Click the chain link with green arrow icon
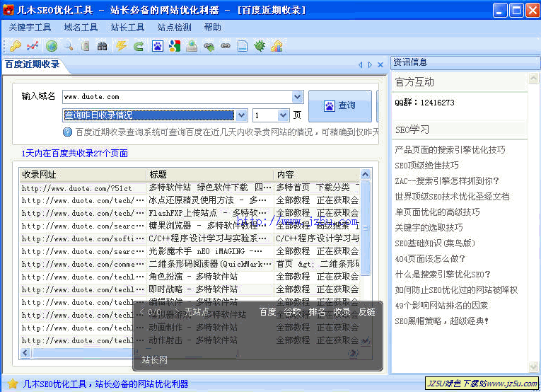This screenshot has height=392, width=541. tap(209, 46)
